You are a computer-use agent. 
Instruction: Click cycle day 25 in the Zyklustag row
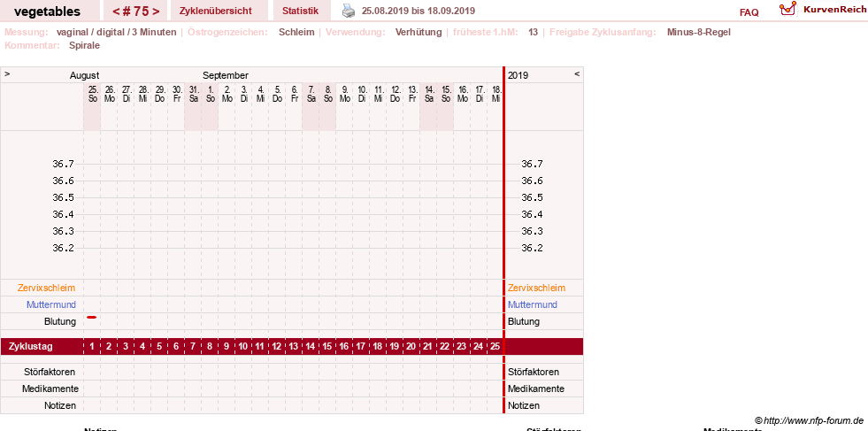(x=495, y=347)
